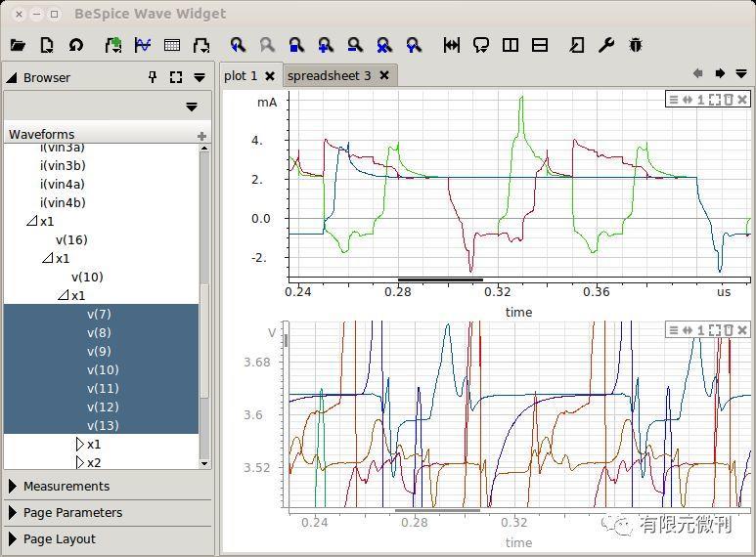
Task: Click the plus button beside Waveforms
Action: pyautogui.click(x=201, y=136)
